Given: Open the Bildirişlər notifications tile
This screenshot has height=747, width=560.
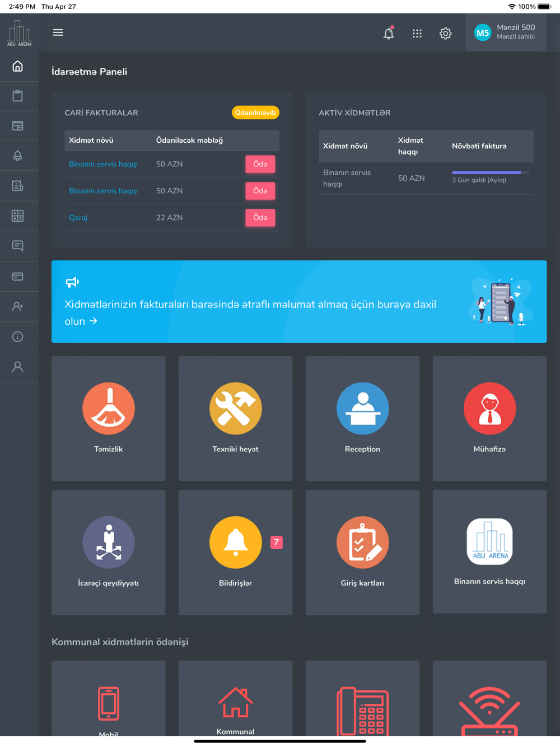Looking at the screenshot, I should tap(236, 552).
